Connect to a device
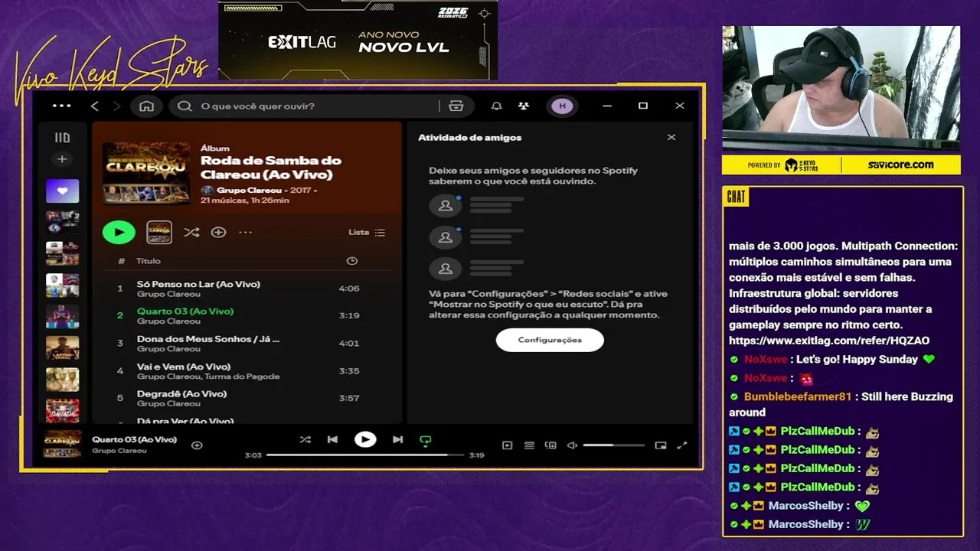 tap(550, 445)
